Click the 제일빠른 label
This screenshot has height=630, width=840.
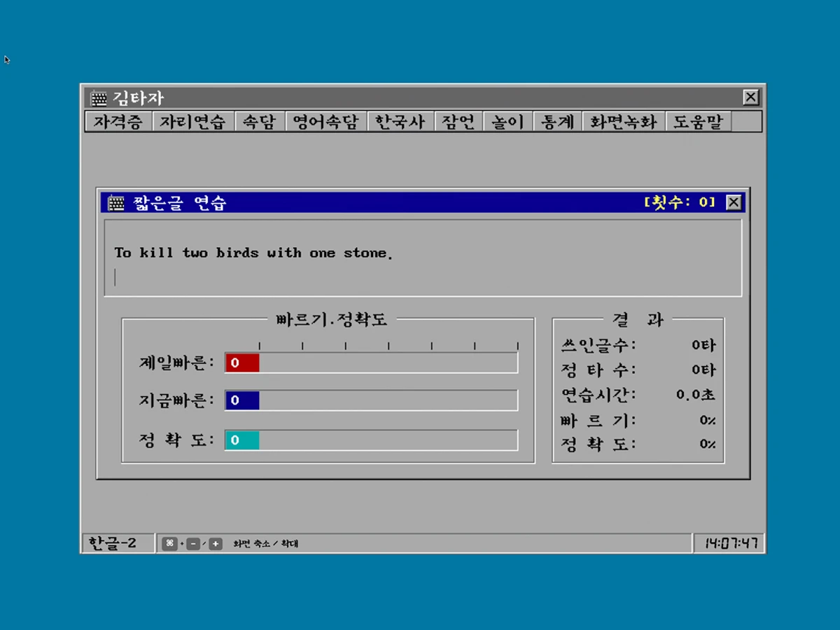176,363
